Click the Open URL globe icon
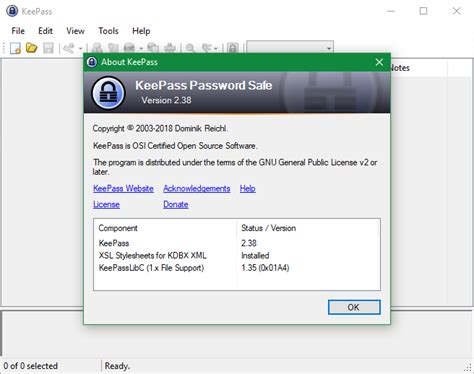Image resolution: width=474 pixels, height=374 pixels. click(x=129, y=48)
